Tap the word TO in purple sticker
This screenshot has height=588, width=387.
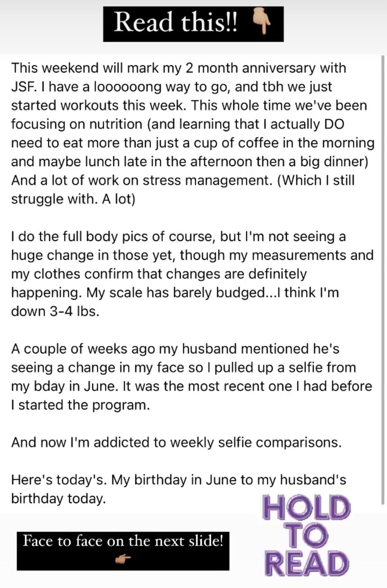point(306,535)
